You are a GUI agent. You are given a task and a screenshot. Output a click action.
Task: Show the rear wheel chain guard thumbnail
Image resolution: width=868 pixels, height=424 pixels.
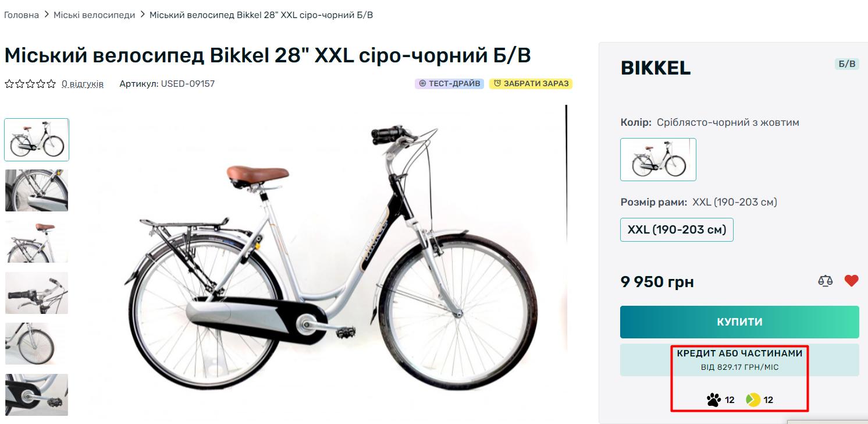click(x=37, y=190)
